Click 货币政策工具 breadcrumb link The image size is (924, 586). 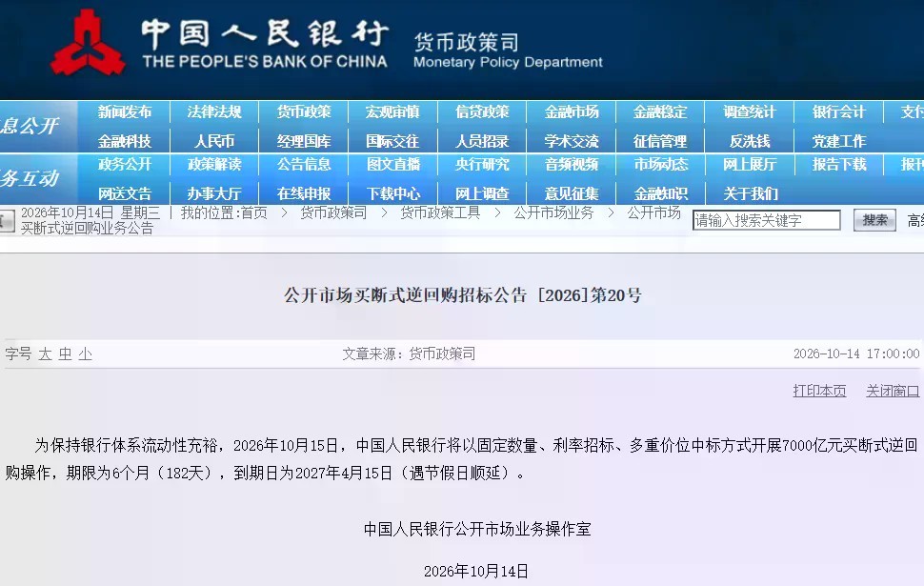[x=440, y=212]
